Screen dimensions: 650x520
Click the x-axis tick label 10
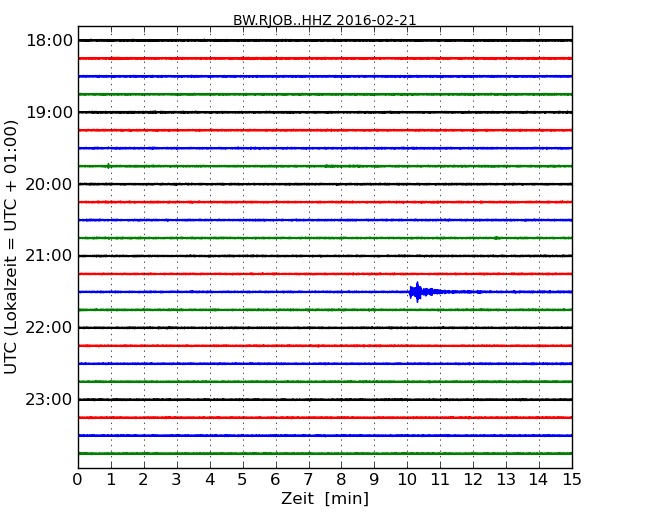(407, 480)
